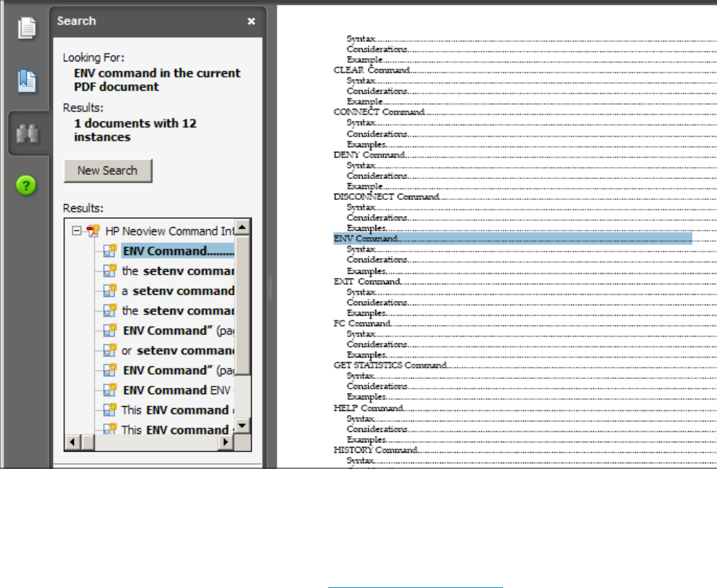This screenshot has width=717, height=588.
Task: Open the Pages thumbnails panel icon
Action: pyautogui.click(x=26, y=29)
